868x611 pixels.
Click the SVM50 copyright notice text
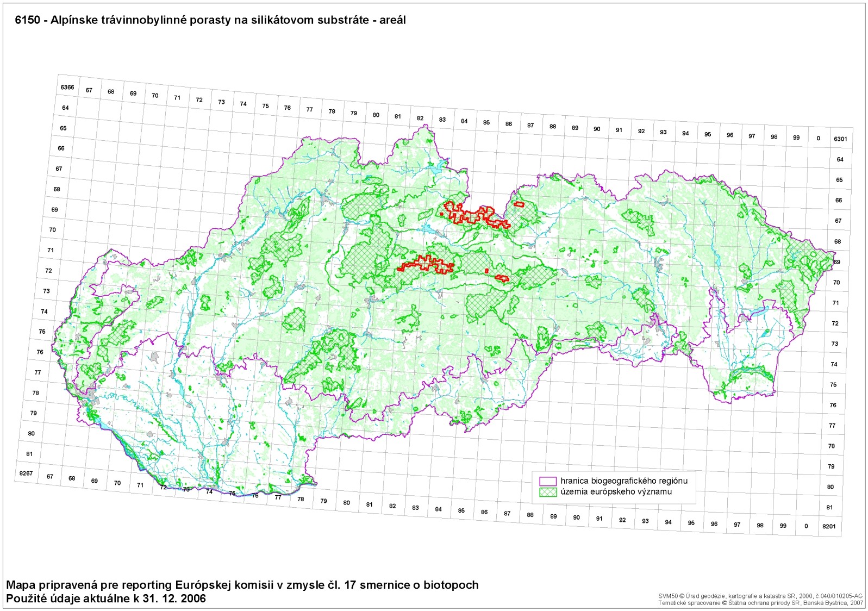click(760, 596)
